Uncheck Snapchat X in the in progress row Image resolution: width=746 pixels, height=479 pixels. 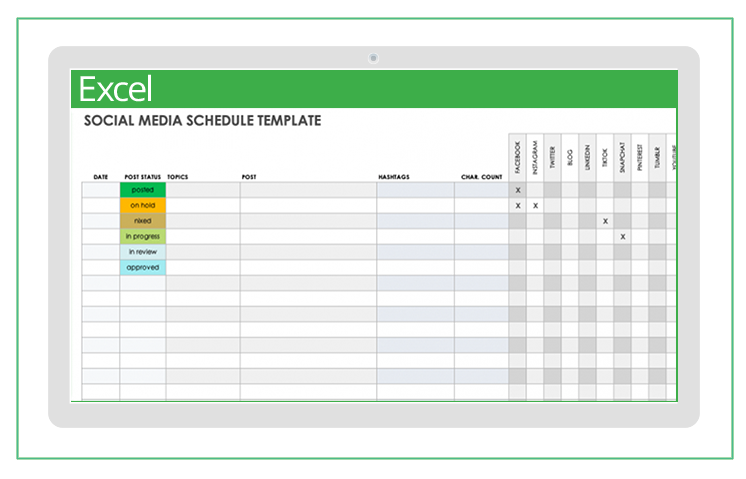click(x=623, y=236)
